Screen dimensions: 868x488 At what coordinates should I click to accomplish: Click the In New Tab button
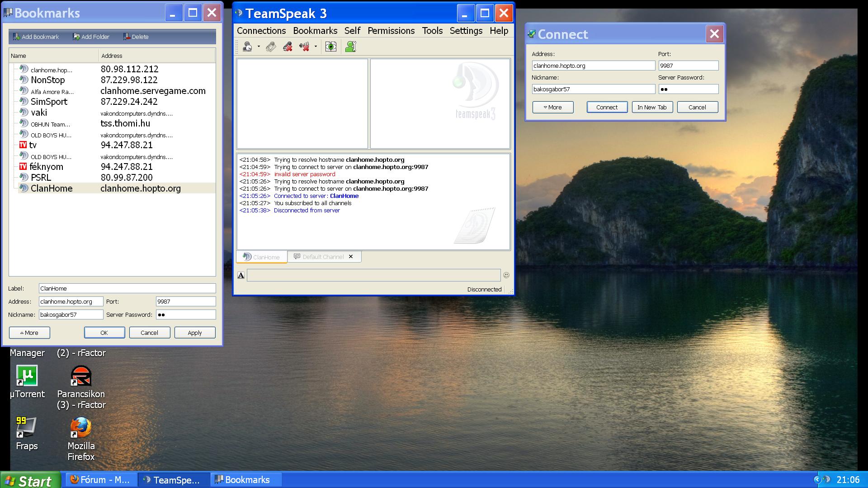[x=652, y=107]
